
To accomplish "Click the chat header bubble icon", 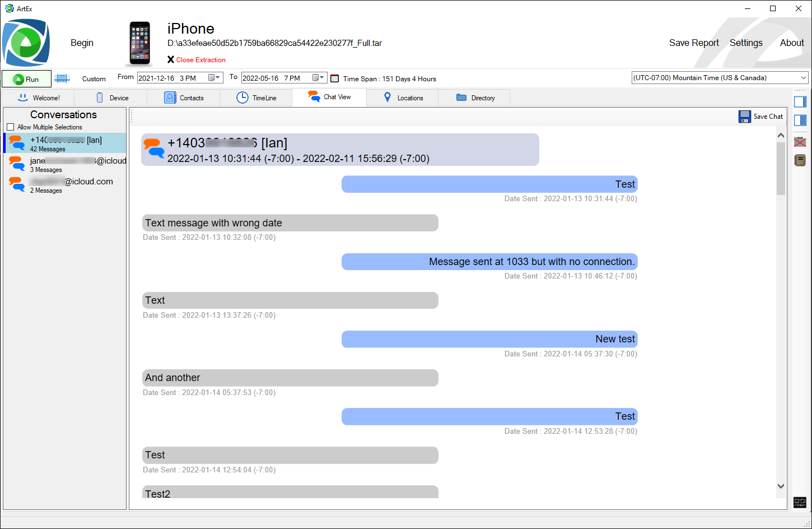I will click(x=154, y=149).
